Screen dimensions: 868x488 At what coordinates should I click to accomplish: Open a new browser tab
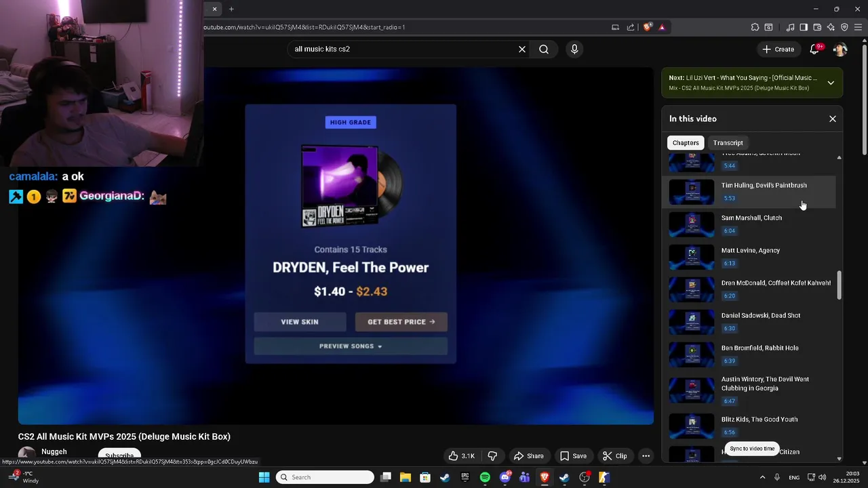coord(231,9)
